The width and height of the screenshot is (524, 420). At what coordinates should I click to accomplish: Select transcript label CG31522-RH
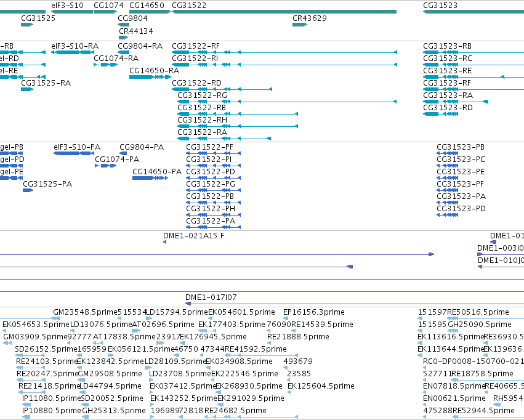[x=202, y=120]
